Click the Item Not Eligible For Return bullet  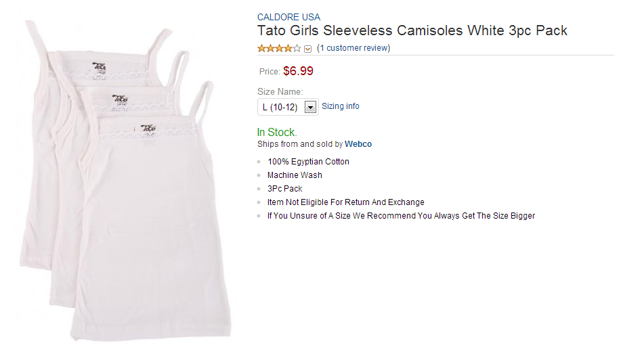[x=346, y=202]
